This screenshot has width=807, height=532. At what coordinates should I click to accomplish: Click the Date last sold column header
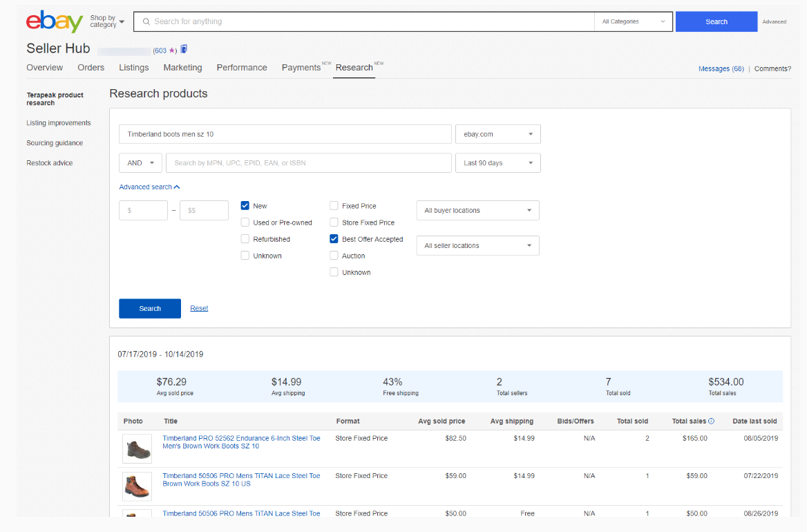(x=754, y=421)
